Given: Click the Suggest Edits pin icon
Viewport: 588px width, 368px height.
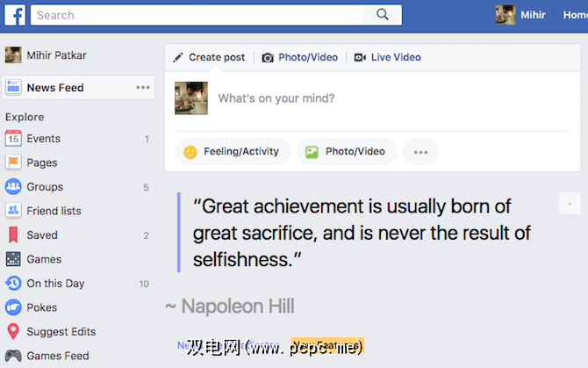Looking at the screenshot, I should [13, 331].
